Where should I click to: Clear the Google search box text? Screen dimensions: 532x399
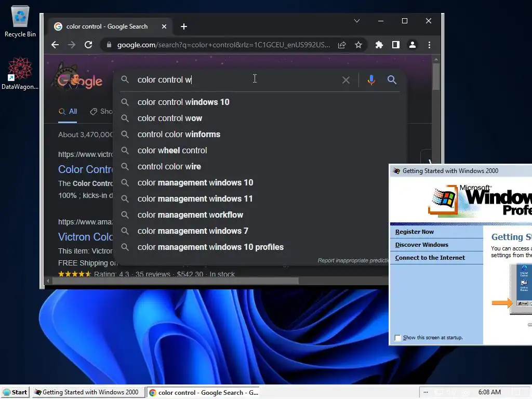pos(345,80)
